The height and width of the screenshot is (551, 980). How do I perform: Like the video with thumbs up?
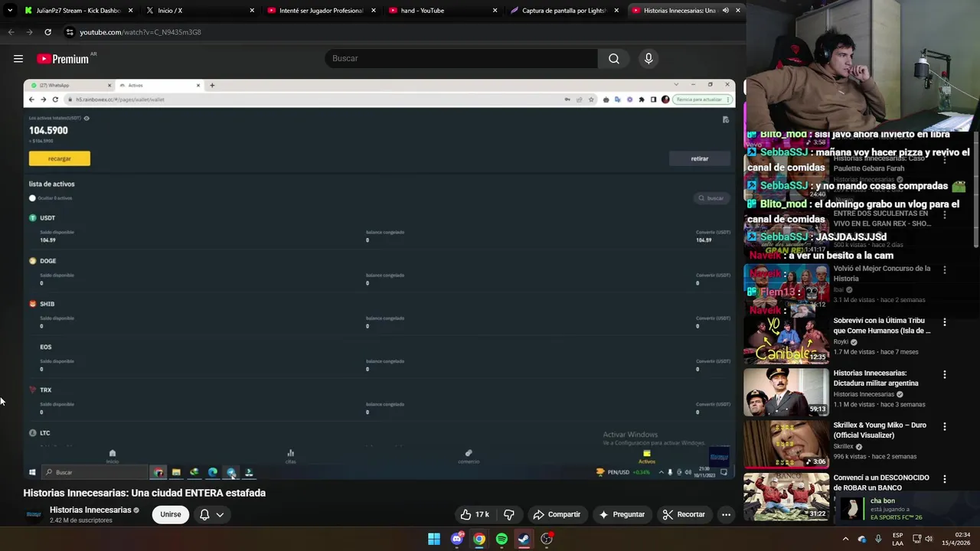tap(475, 514)
